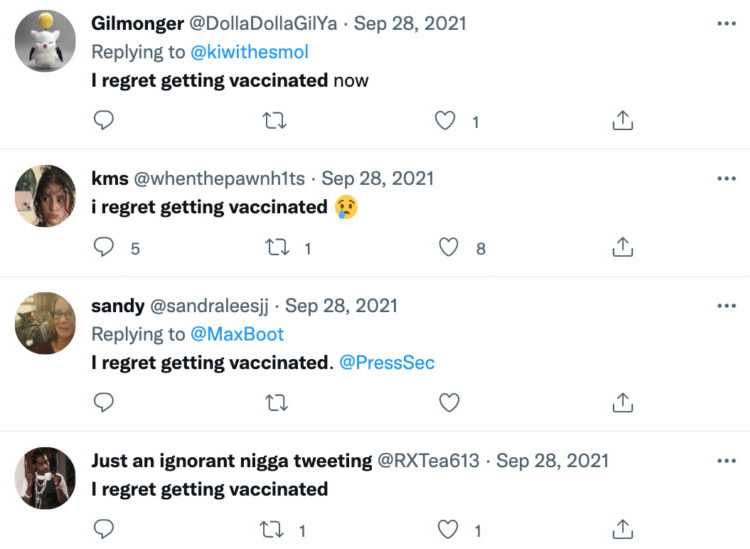The width and height of the screenshot is (750, 549).
Task: Like Gilmonger's tweet
Action: point(445,121)
